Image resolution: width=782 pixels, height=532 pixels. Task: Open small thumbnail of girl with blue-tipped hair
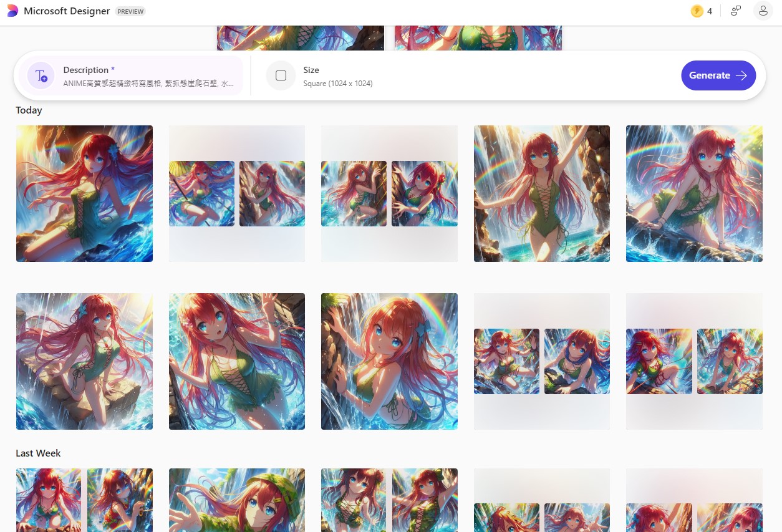click(577, 361)
